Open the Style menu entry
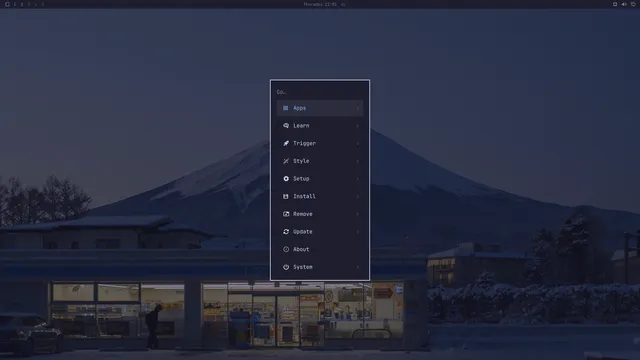Image resolution: width=640 pixels, height=360 pixels. (x=320, y=161)
